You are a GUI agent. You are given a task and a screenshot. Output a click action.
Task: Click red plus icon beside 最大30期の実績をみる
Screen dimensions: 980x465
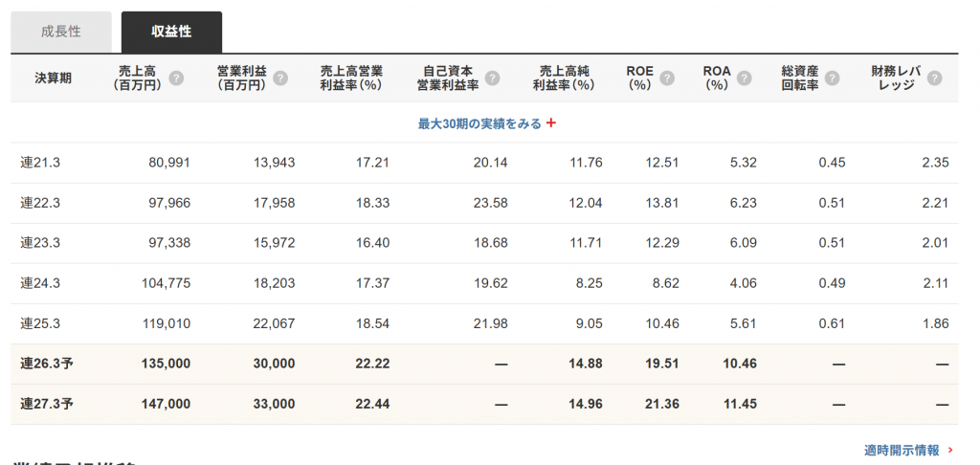tap(551, 123)
